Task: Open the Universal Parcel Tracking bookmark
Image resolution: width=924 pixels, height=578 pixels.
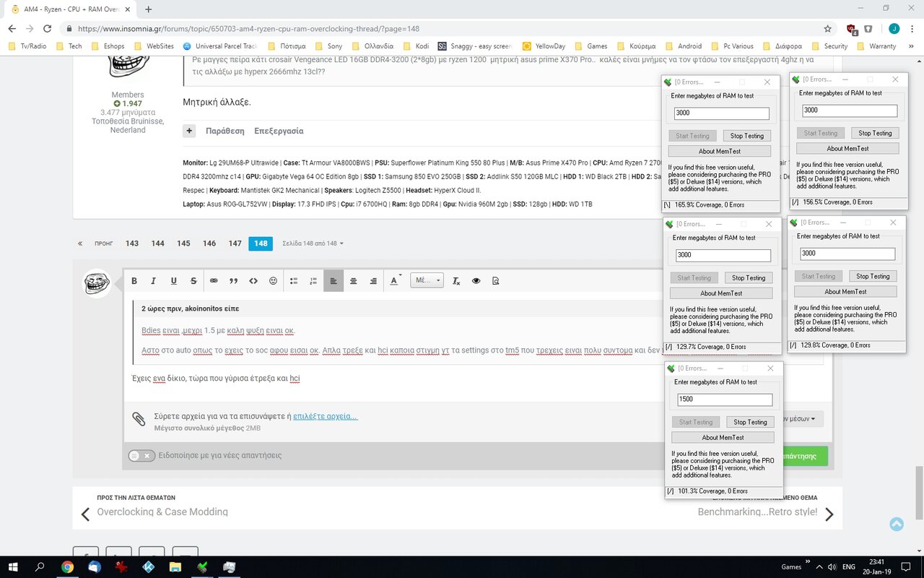Action: (x=221, y=46)
